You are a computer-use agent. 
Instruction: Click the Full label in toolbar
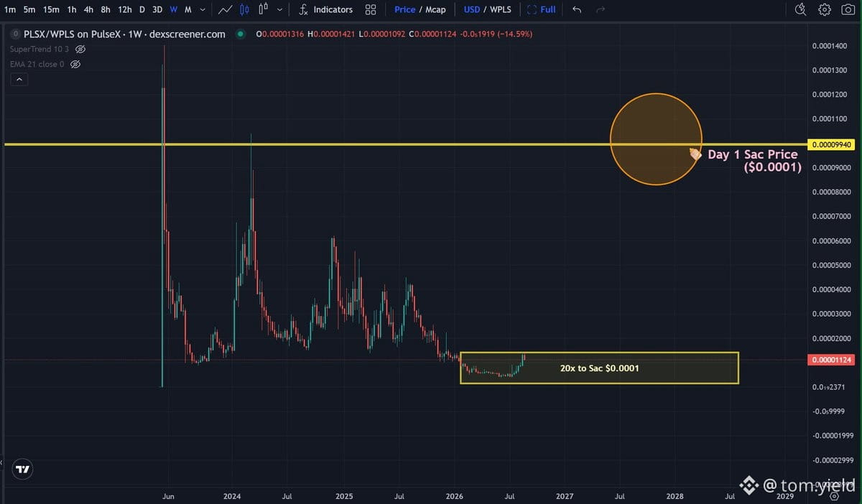[548, 9]
